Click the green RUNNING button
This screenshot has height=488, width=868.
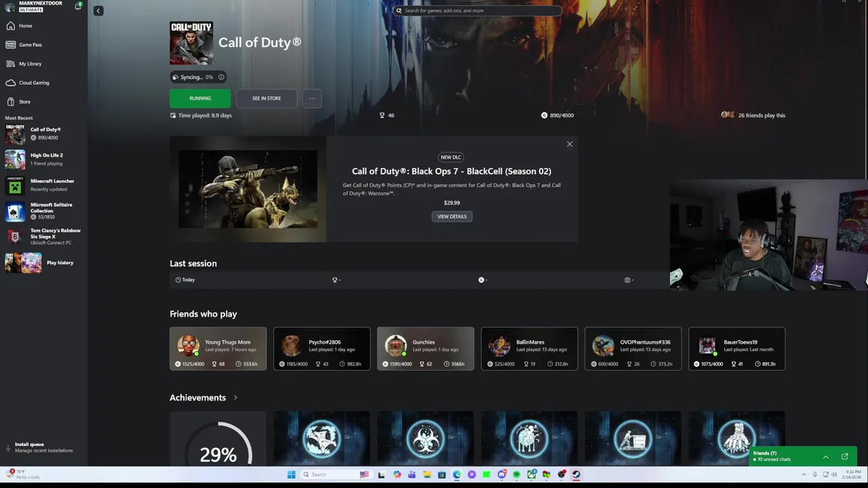pyautogui.click(x=200, y=98)
